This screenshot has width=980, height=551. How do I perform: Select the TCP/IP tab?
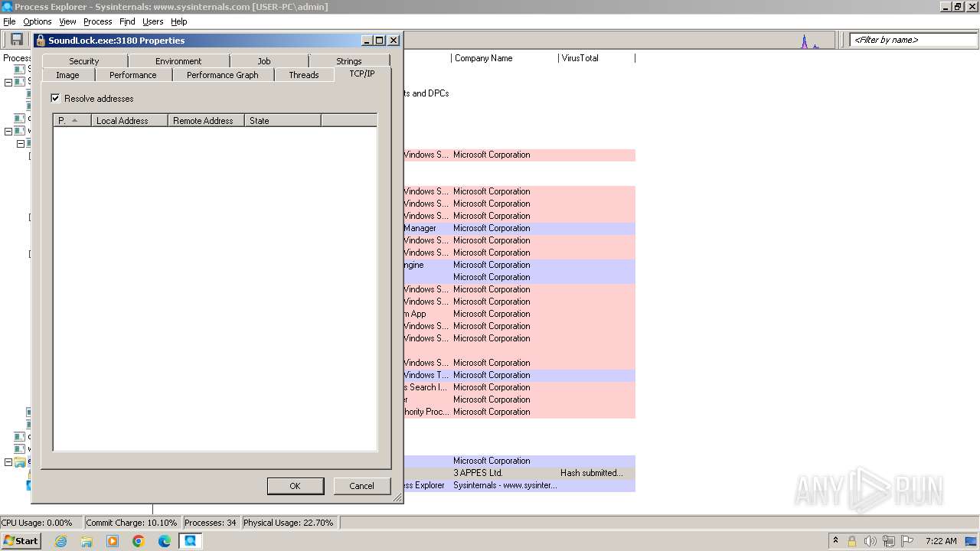click(x=362, y=73)
